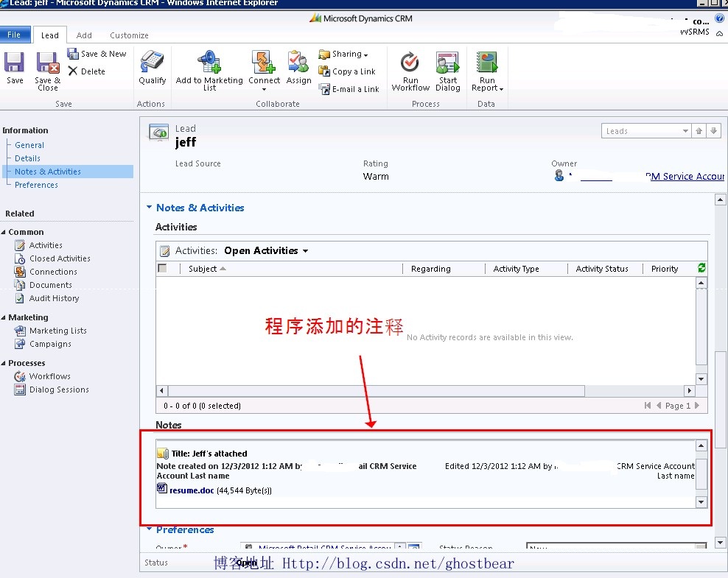The width and height of the screenshot is (728, 578).
Task: Go to Details section
Action: coord(27,158)
